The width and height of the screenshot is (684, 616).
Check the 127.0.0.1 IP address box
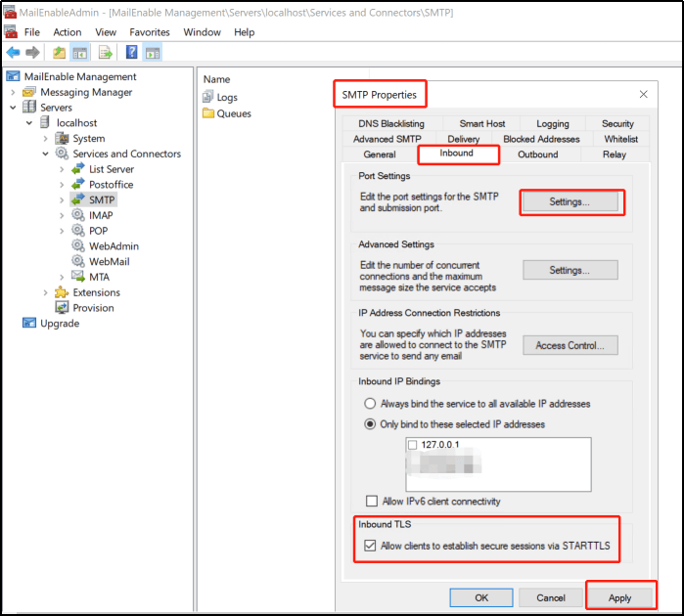pyautogui.click(x=412, y=445)
